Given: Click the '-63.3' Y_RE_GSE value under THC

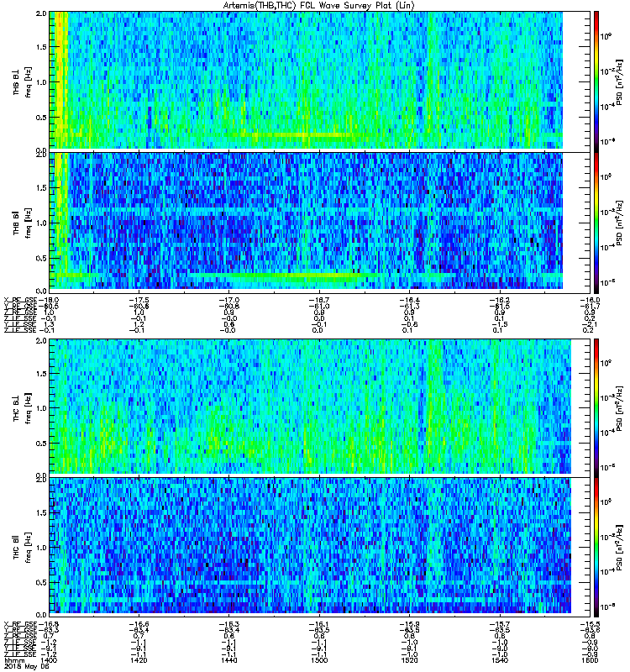Looking at the screenshot, I should pyautogui.click(x=48, y=630).
